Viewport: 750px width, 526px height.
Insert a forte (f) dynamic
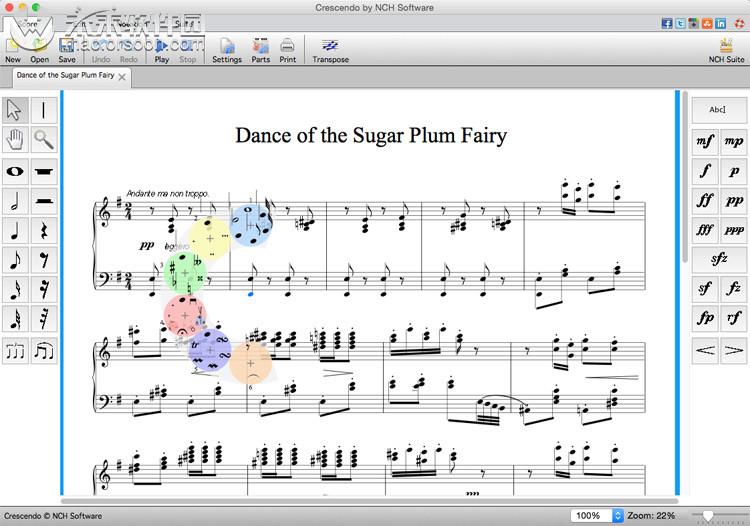click(x=705, y=171)
